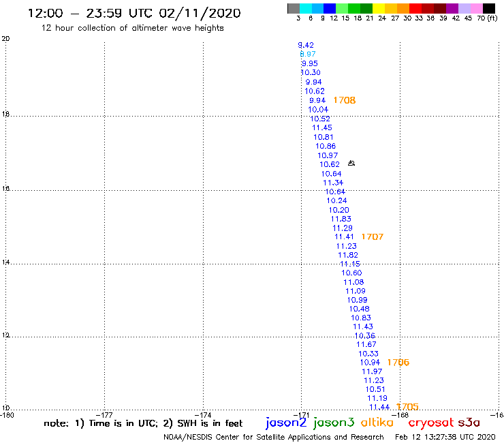Screen dimensions: 504x443
Task: Click the '-180' longitude axis label
Action: coord(7,415)
